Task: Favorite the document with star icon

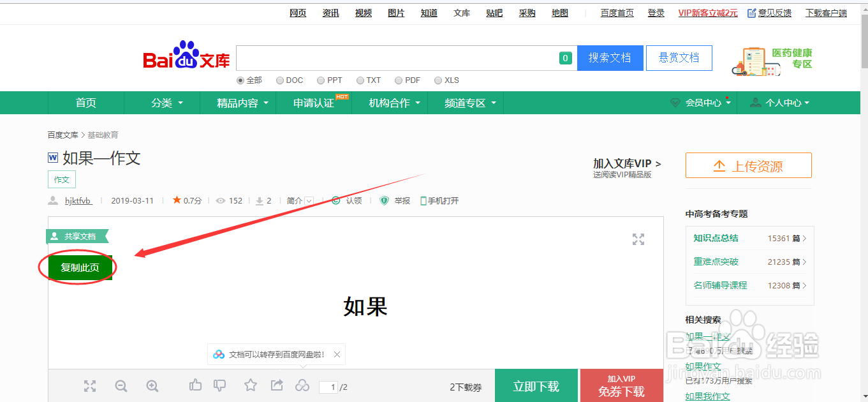Action: (x=251, y=385)
